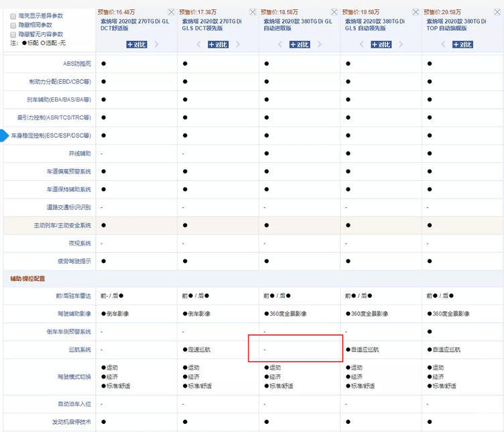The width and height of the screenshot is (504, 432).
Task: Click the 道路交通标识识别 row label
Action: (x=69, y=207)
